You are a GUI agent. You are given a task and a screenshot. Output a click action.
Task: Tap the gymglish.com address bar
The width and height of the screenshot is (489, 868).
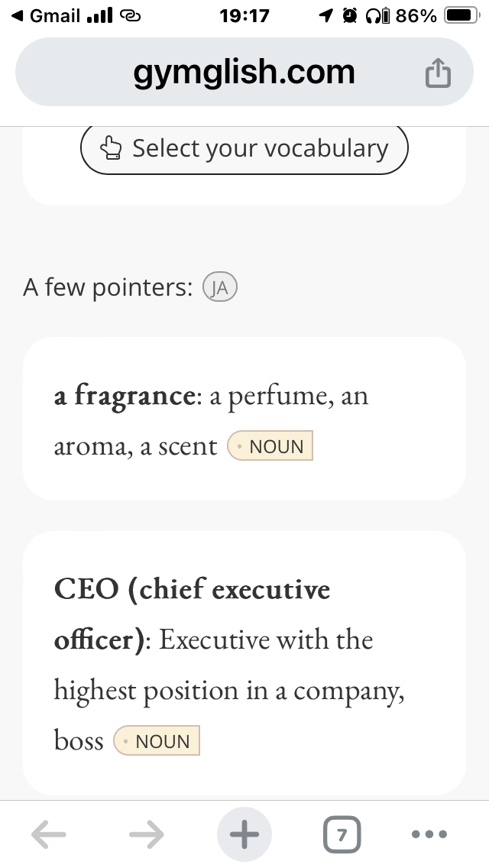click(244, 72)
